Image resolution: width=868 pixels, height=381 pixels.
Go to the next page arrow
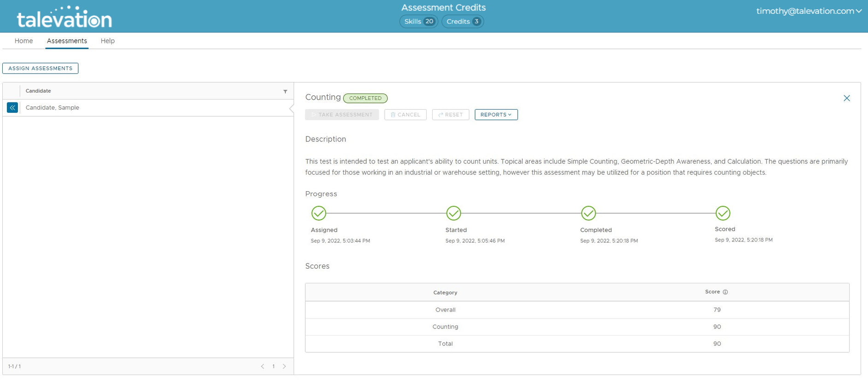(284, 367)
